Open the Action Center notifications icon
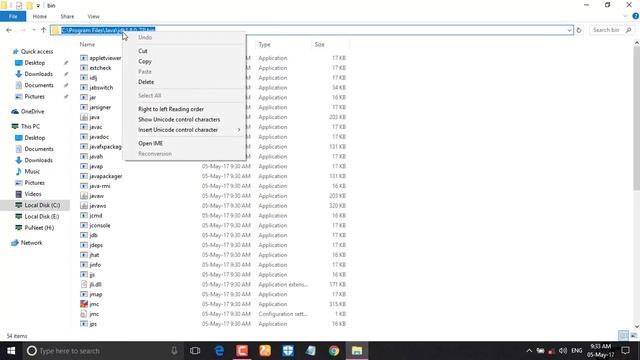Viewport: 640px width, 360px height. pos(626,351)
